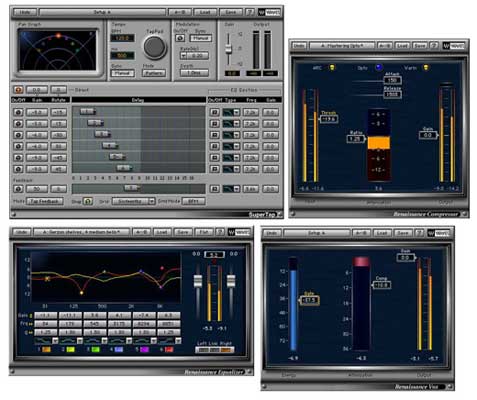Image resolution: width=477 pixels, height=400 pixels.
Task: Click the Ratio value box in Compressor
Action: 355,139
